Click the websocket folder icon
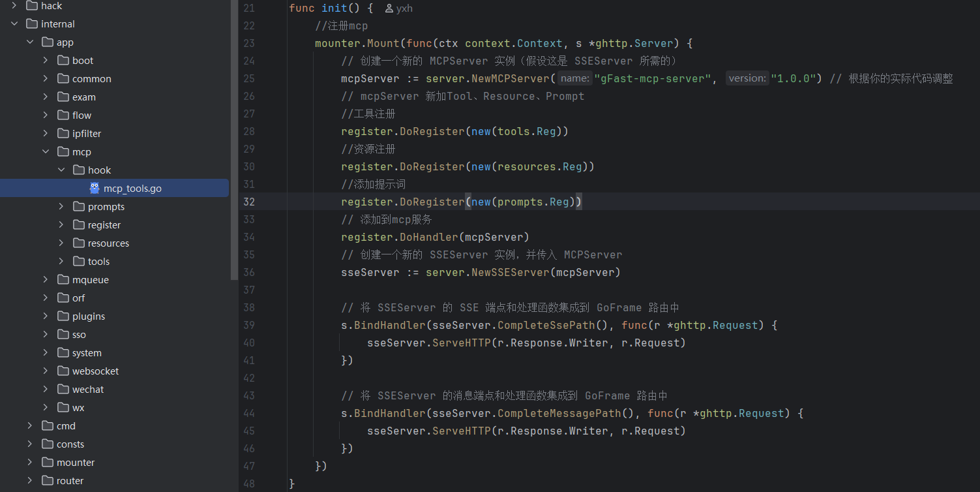This screenshot has width=980, height=492. point(63,371)
